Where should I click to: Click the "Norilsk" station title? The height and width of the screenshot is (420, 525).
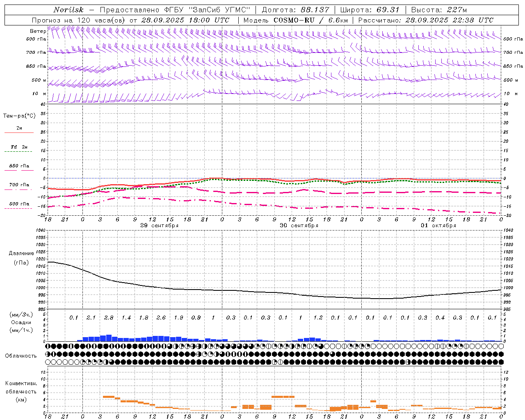[68, 10]
